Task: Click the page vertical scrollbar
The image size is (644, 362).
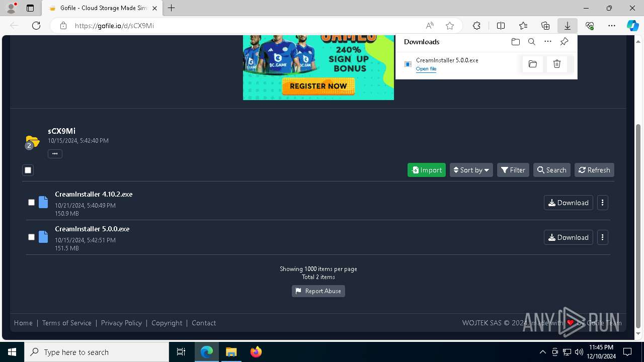Action: [638, 226]
